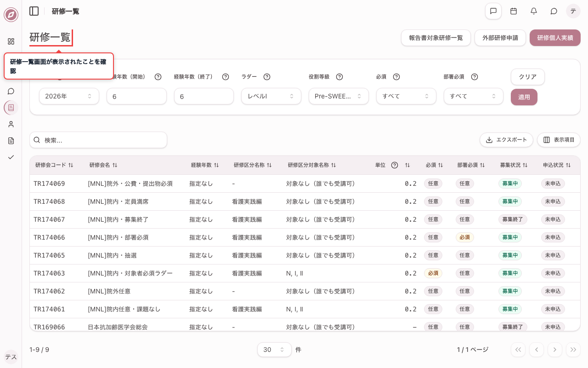Click the 経験年数（終了） input with 6
The image size is (588, 368).
[x=204, y=96]
